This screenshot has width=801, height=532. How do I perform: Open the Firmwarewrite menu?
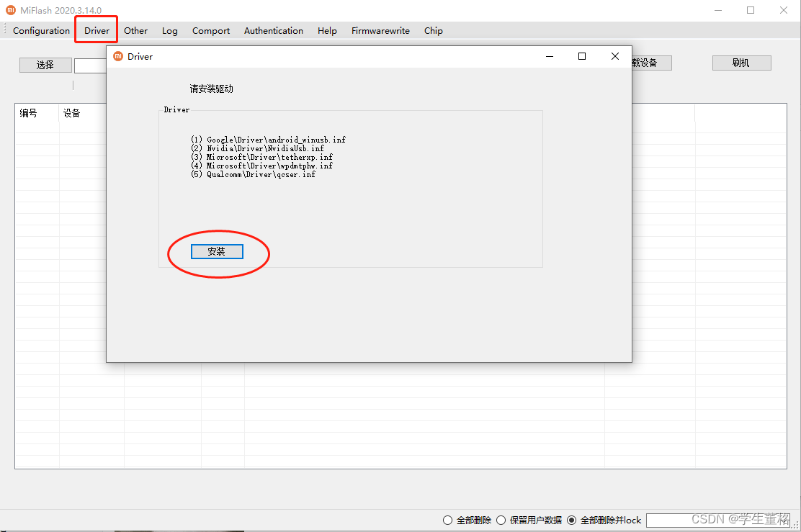coord(380,31)
